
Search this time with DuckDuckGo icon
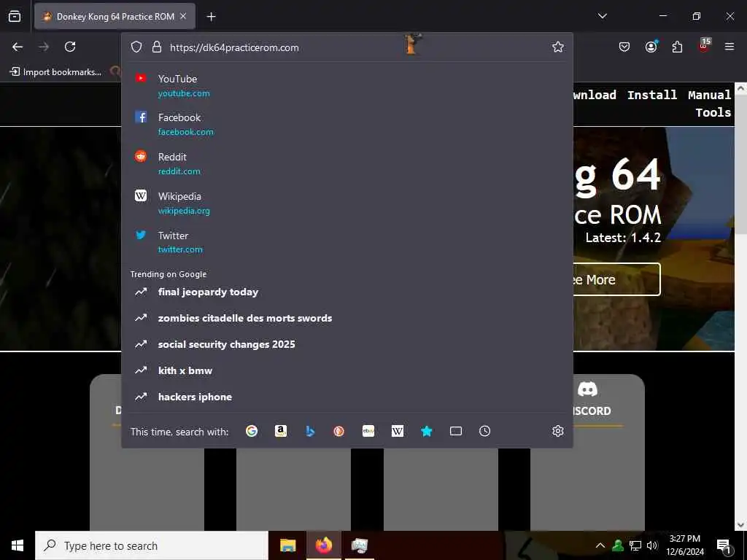click(x=338, y=431)
